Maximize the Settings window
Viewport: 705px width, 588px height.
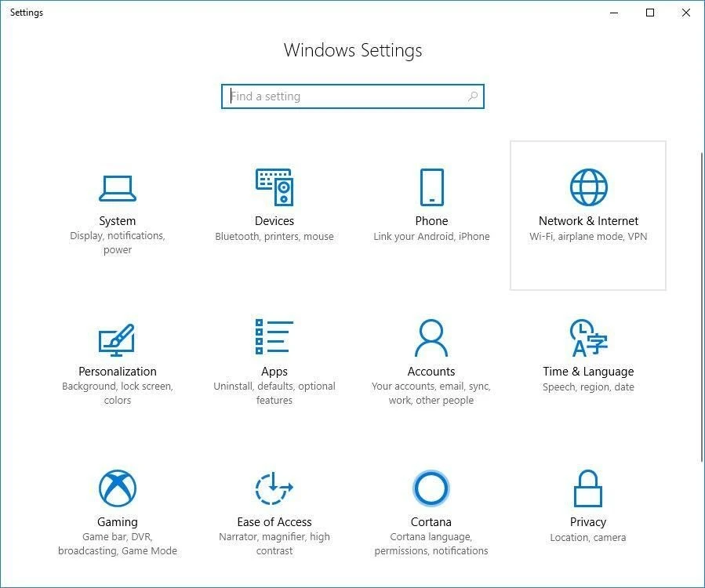pos(650,13)
